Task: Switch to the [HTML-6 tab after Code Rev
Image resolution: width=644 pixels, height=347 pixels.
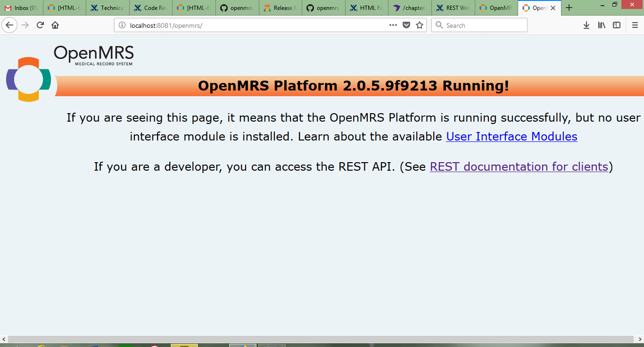Action: click(194, 8)
